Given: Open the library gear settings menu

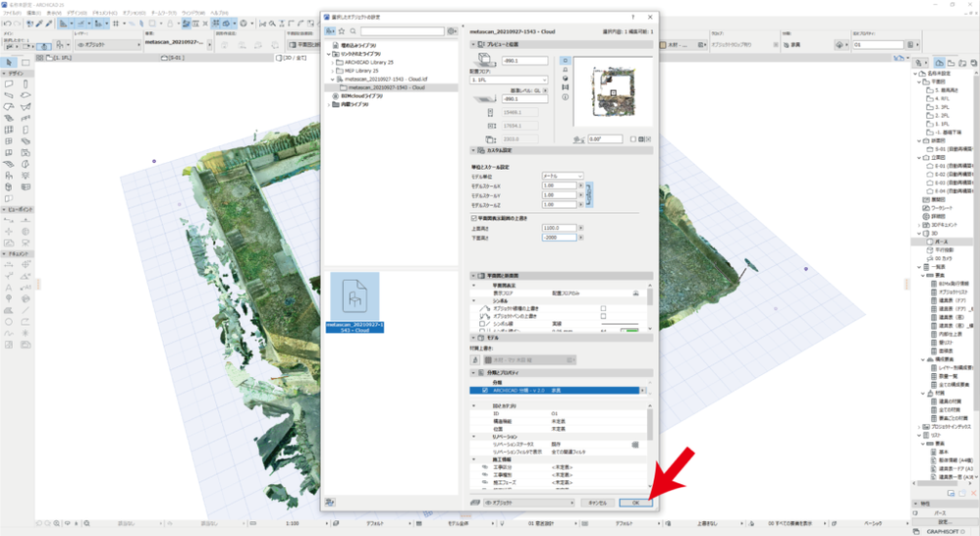Looking at the screenshot, I should point(452,31).
